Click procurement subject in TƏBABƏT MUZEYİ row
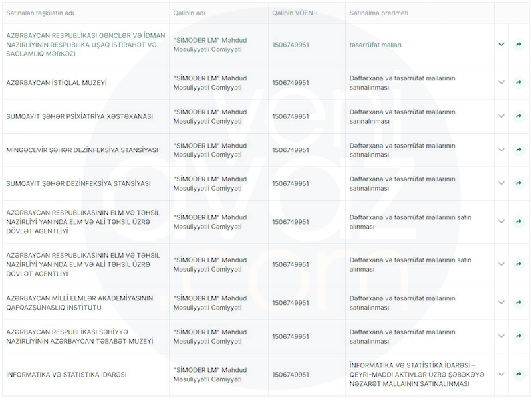 [x=402, y=336]
